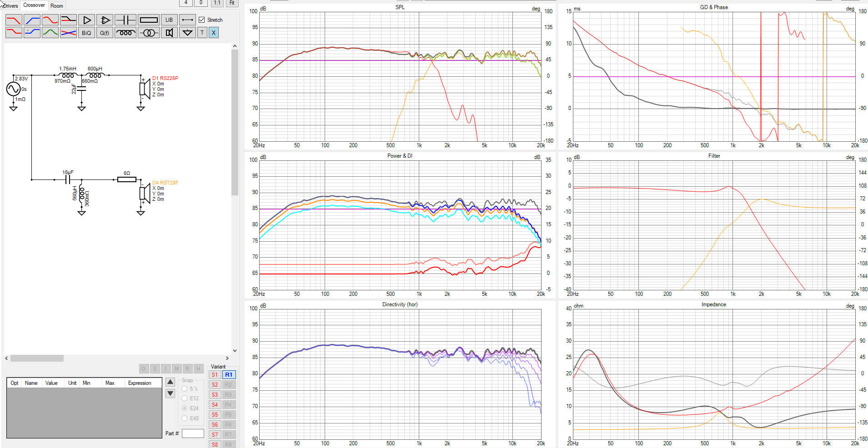868x448 pixels.
Task: Click schematic vertical scrollbar up arrow
Action: pyautogui.click(x=235, y=46)
